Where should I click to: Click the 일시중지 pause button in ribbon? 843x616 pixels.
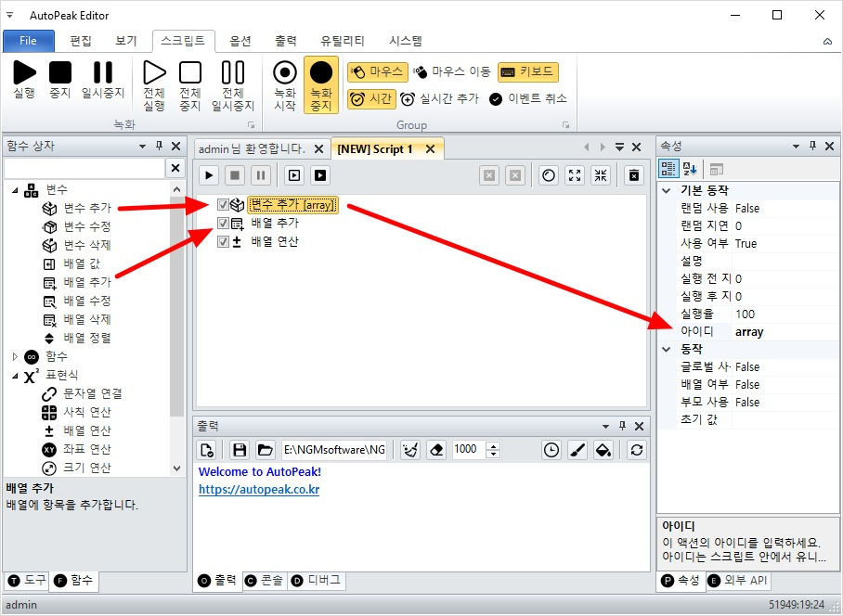[103, 80]
